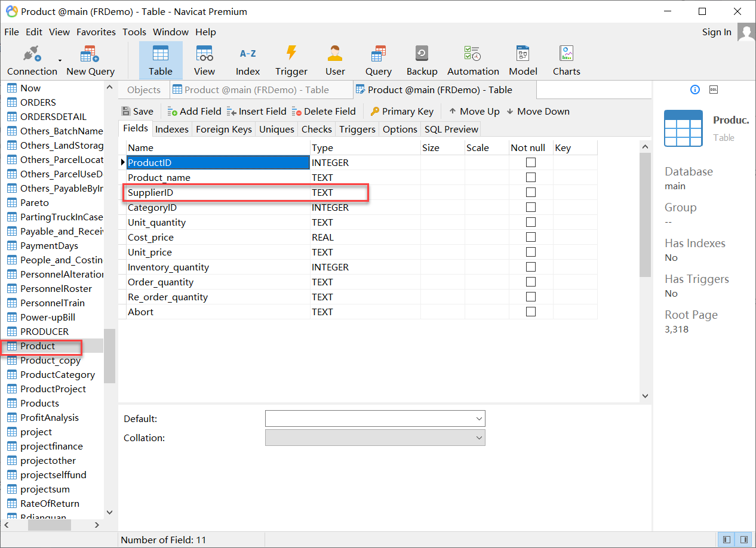Check Not null for Unit_quantity
756x548 pixels.
[531, 222]
